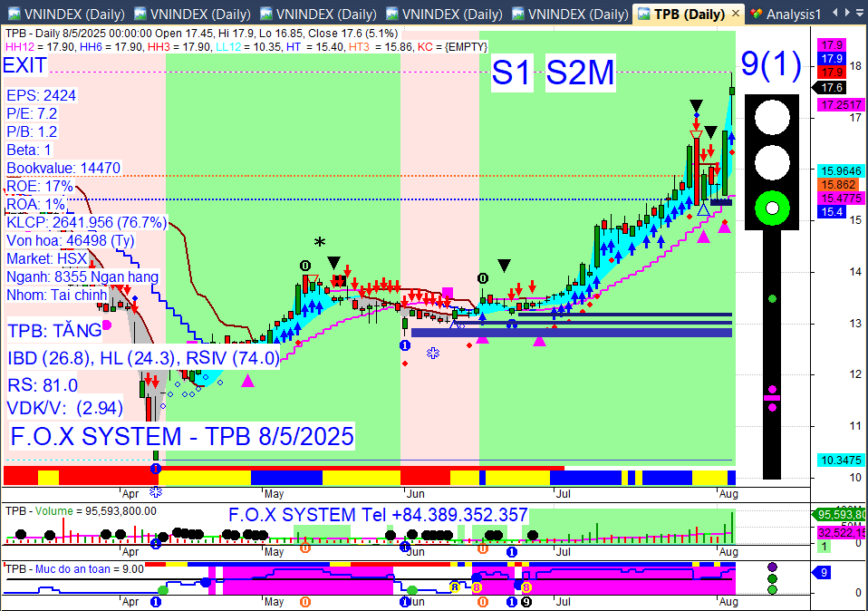Click the black asterisk marker above May candles

[320, 243]
